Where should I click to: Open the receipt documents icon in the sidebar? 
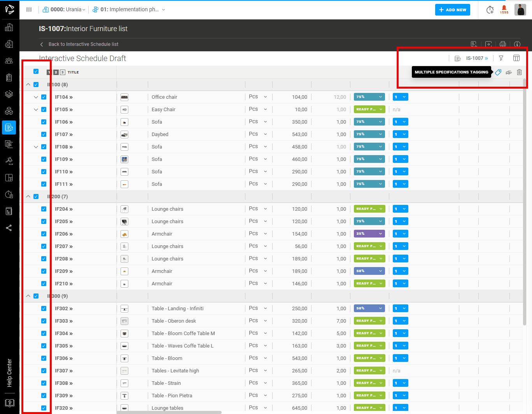(x=9, y=144)
